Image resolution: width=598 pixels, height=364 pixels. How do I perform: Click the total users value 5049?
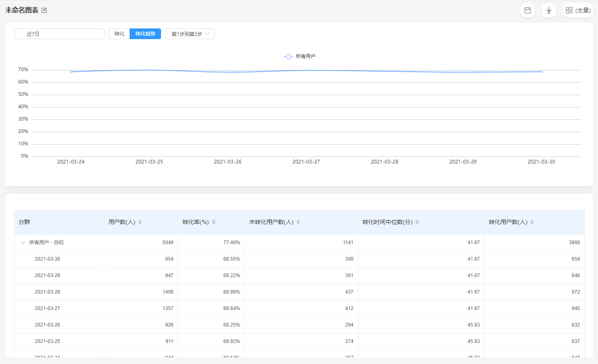click(x=168, y=243)
